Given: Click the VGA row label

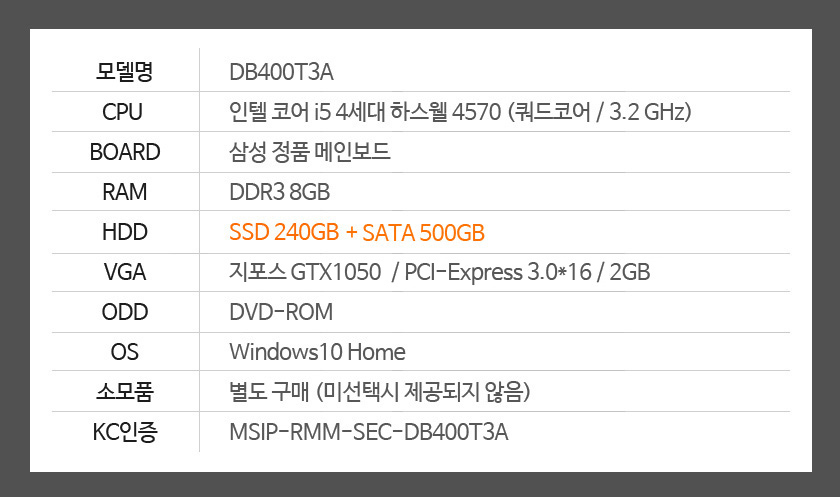Looking at the screenshot, I should click(125, 272).
